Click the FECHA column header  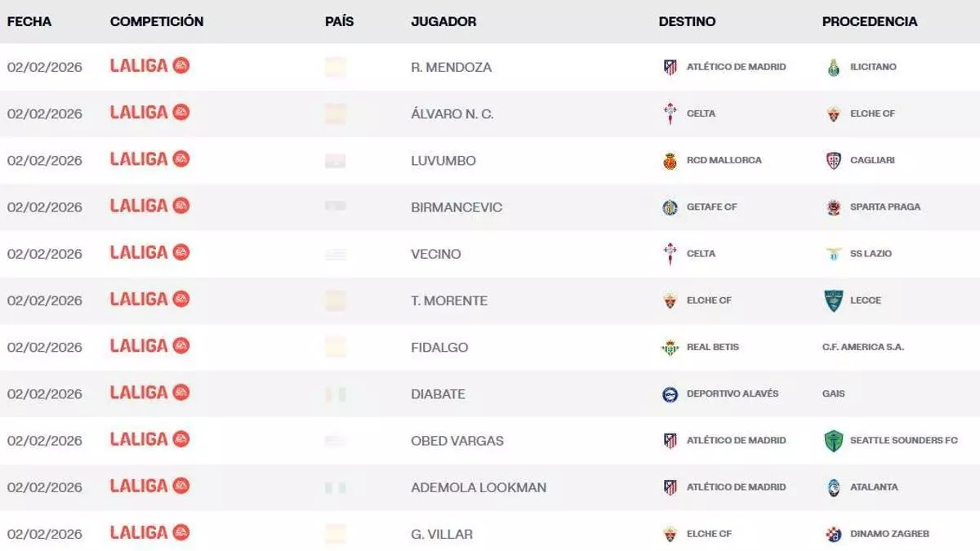pos(29,22)
